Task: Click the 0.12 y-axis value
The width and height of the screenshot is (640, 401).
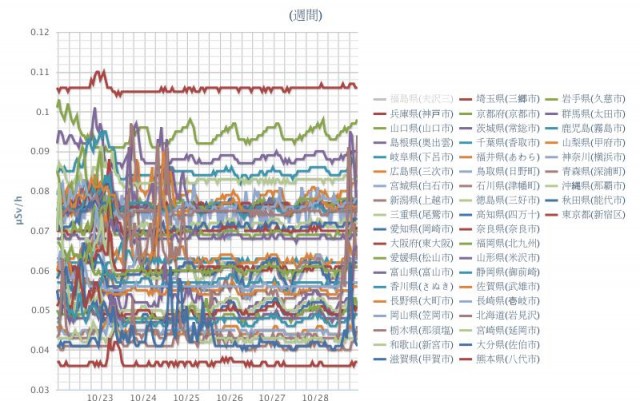Action: click(40, 32)
